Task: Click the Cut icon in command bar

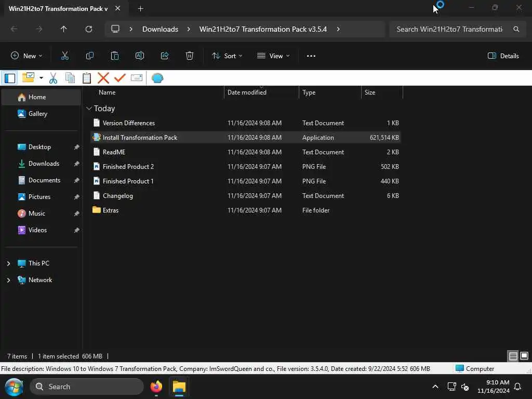Action: coord(64,56)
